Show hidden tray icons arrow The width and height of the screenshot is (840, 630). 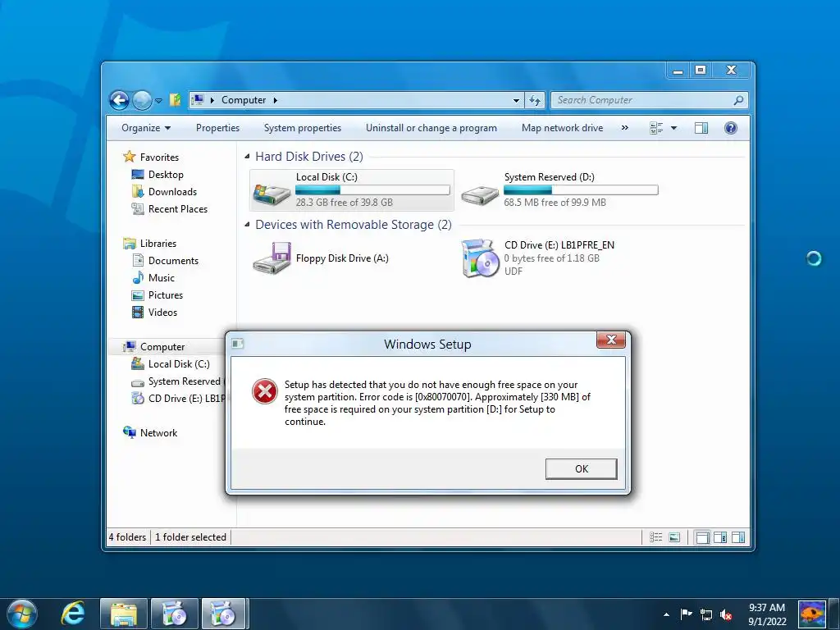point(666,614)
